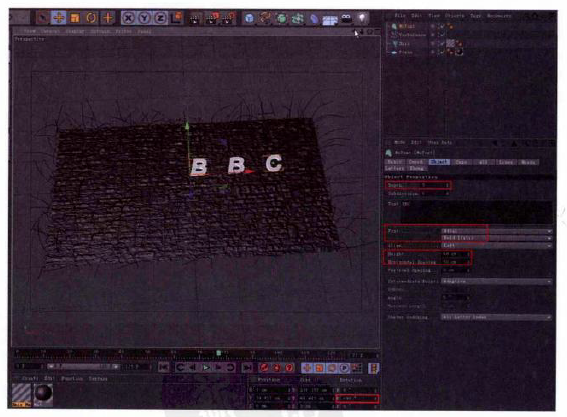Viewport: 567px width, 417px height.
Task: Click the Horizontal Spacing value field
Action: pos(456,261)
